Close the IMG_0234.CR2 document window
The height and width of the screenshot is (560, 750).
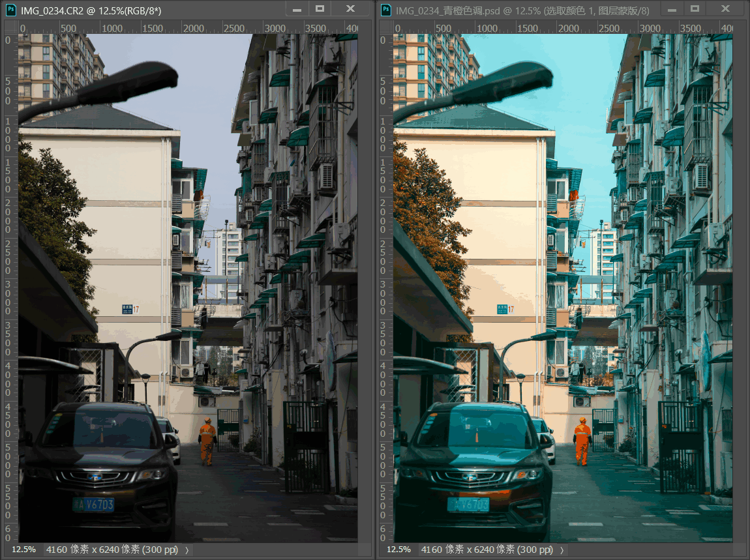coord(350,9)
